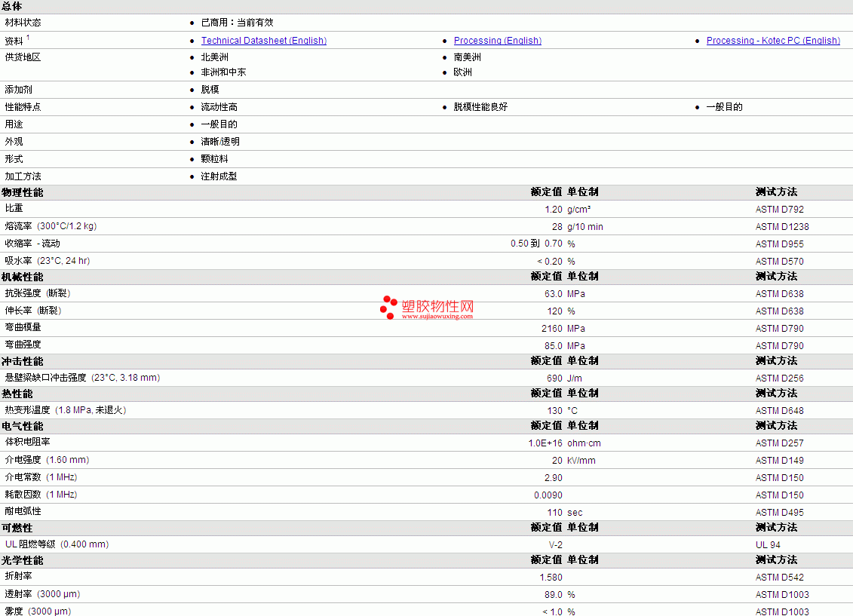Click the ASTM D955 test method

pos(780,244)
